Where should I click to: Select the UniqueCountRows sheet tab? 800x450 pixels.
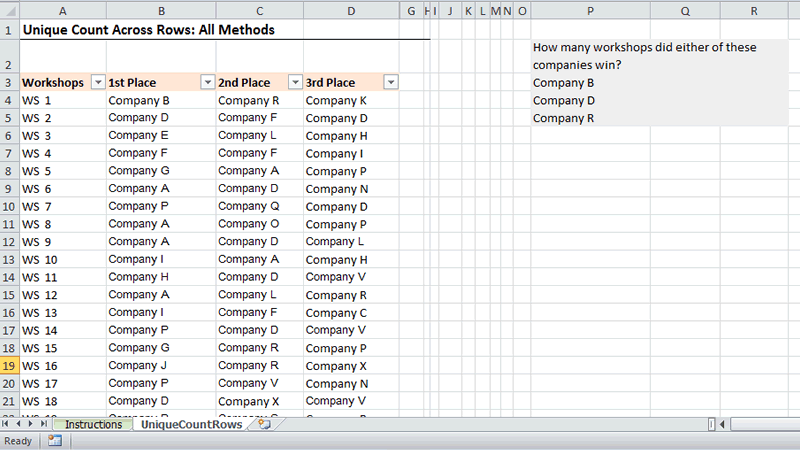191,425
